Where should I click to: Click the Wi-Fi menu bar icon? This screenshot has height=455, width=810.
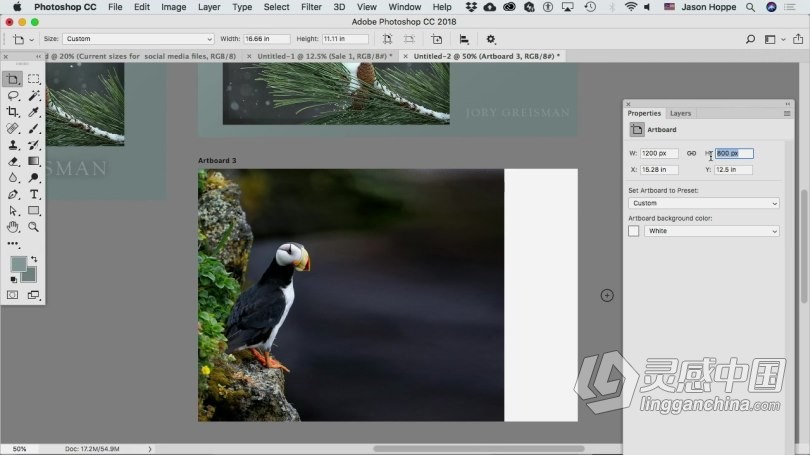coord(630,7)
